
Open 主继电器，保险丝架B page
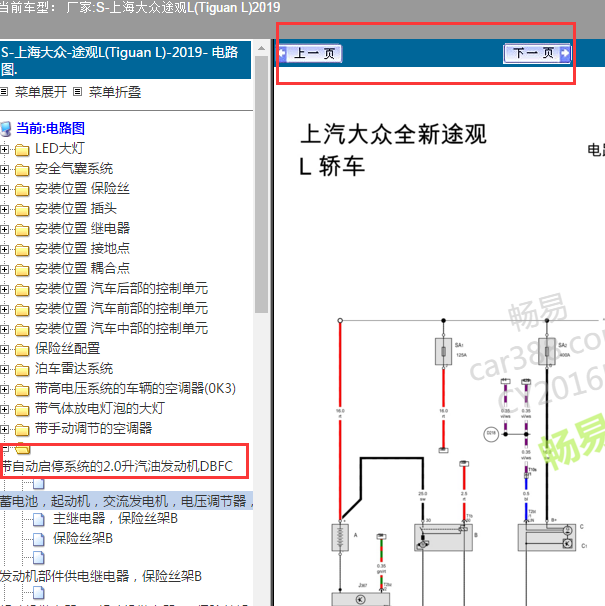(x=115, y=518)
